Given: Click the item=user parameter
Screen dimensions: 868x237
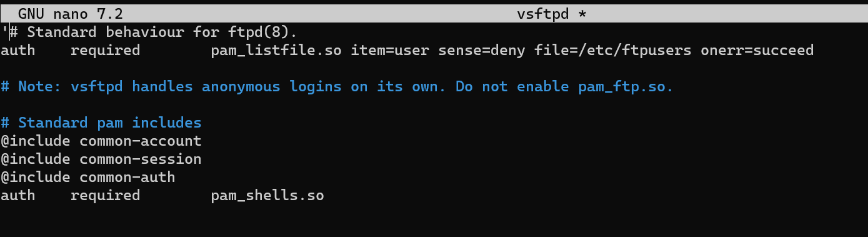Looking at the screenshot, I should [390, 50].
